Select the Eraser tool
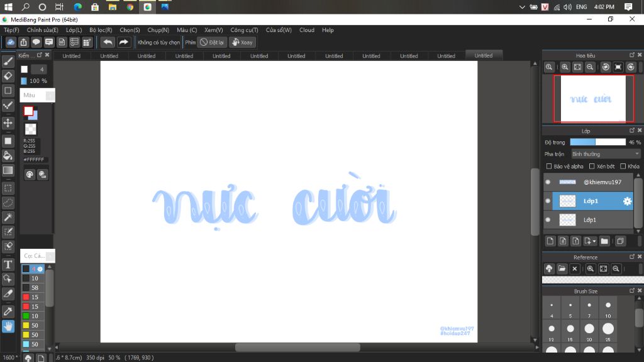The image size is (644, 362). pyautogui.click(x=8, y=76)
